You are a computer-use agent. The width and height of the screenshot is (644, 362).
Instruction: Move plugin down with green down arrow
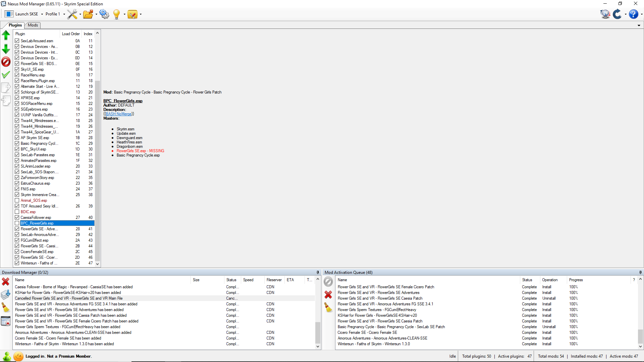(6, 49)
